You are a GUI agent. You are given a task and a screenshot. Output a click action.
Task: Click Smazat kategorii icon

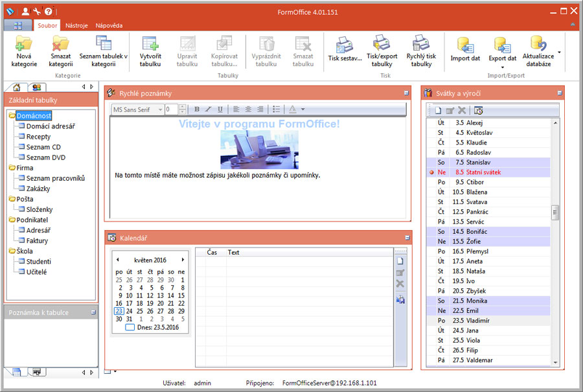click(61, 43)
